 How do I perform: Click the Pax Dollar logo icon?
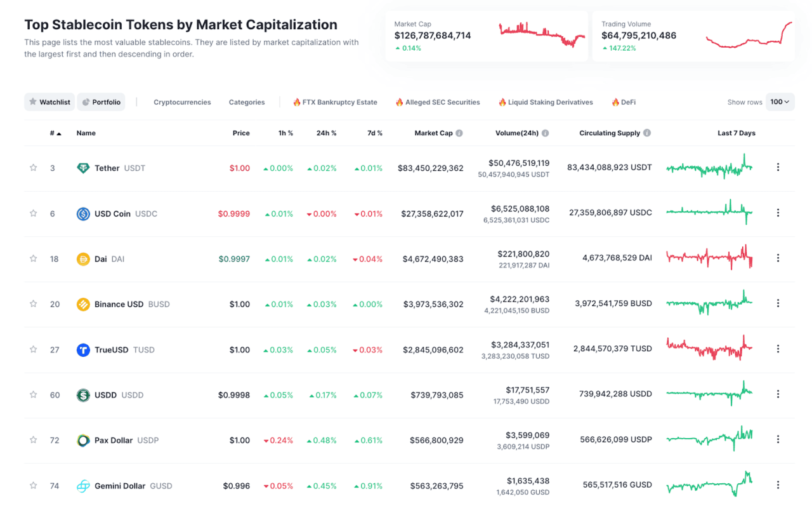click(x=83, y=440)
